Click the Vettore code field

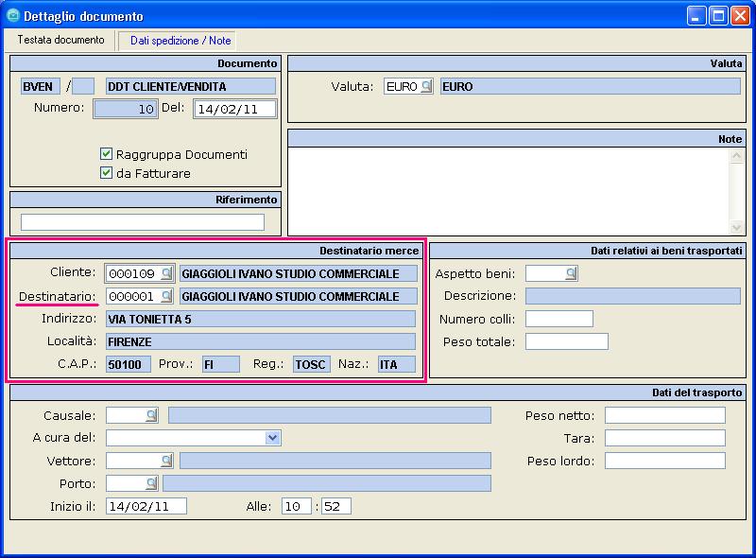coord(133,461)
